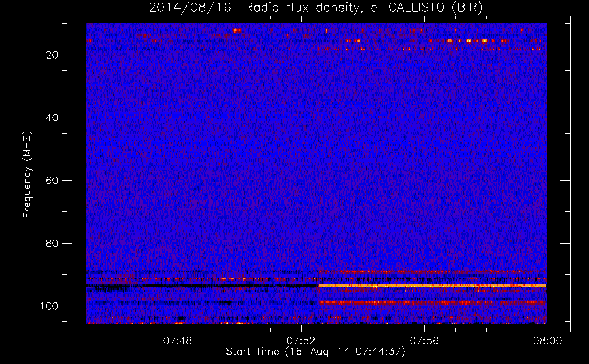Click the 20 MHz frequency tick label

coord(52,55)
